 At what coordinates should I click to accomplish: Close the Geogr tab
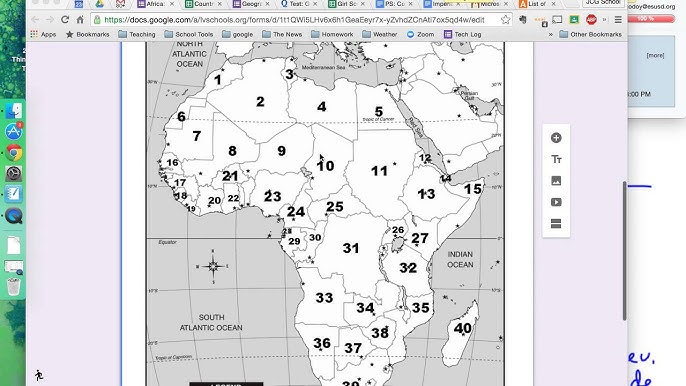pos(267,4)
